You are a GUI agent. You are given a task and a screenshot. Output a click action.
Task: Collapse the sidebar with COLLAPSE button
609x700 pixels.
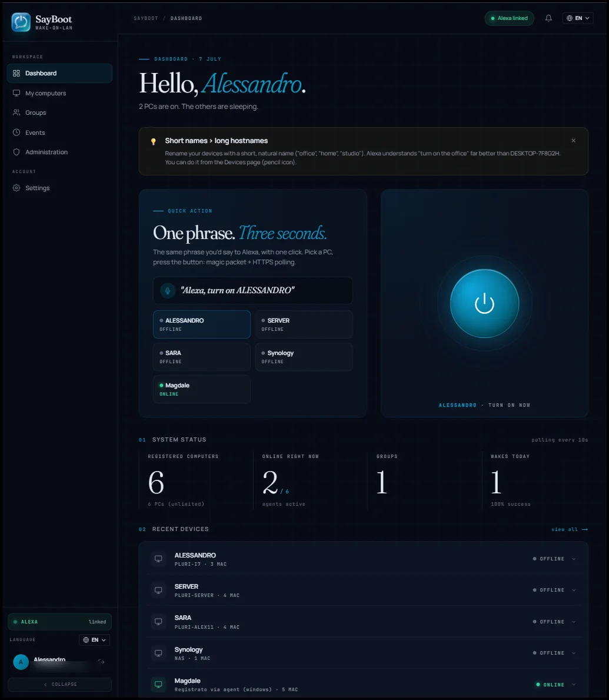coord(60,684)
